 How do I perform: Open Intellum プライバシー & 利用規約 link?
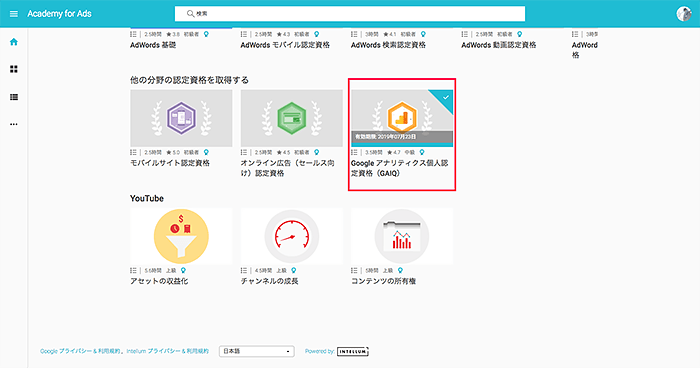[x=167, y=351]
